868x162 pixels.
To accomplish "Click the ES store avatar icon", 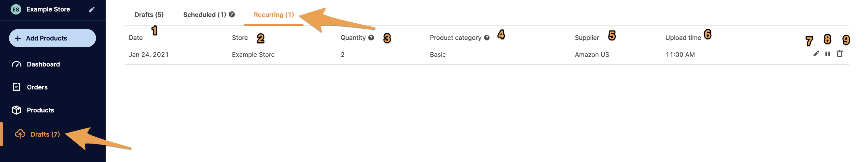I will tap(16, 9).
